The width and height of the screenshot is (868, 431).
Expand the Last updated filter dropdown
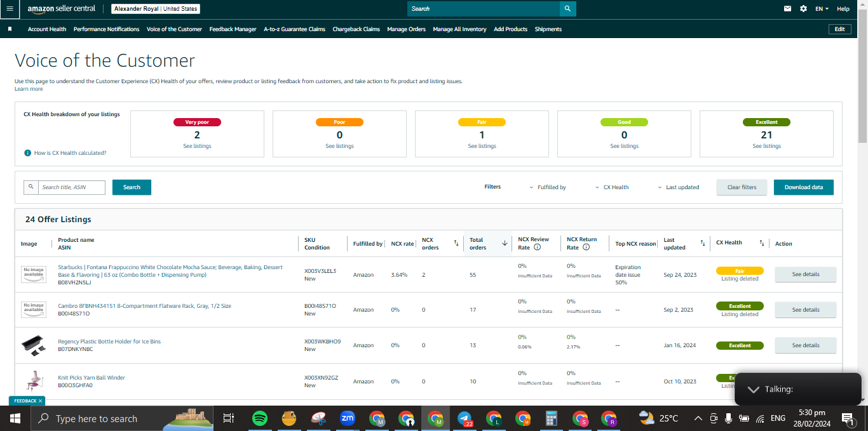coord(678,187)
